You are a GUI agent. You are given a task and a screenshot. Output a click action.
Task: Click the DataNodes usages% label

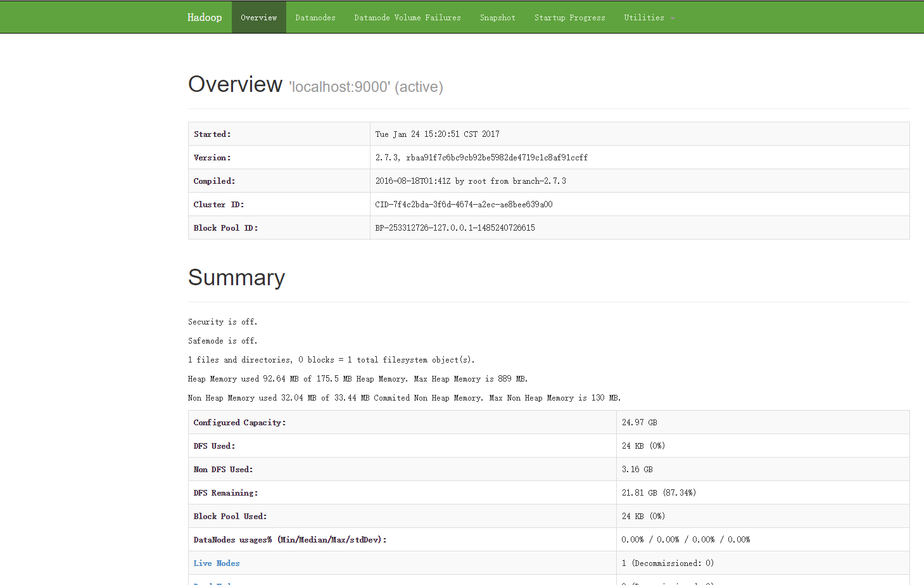click(x=290, y=539)
